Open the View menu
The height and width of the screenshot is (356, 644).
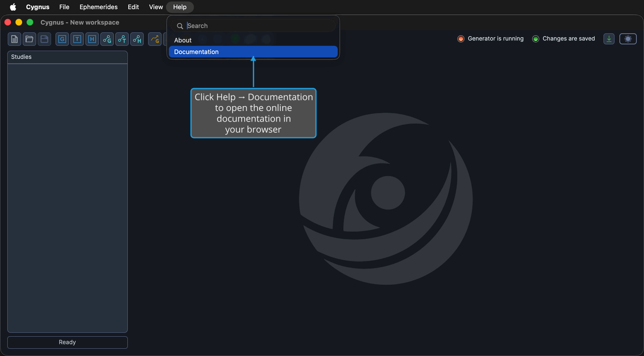pyautogui.click(x=156, y=7)
